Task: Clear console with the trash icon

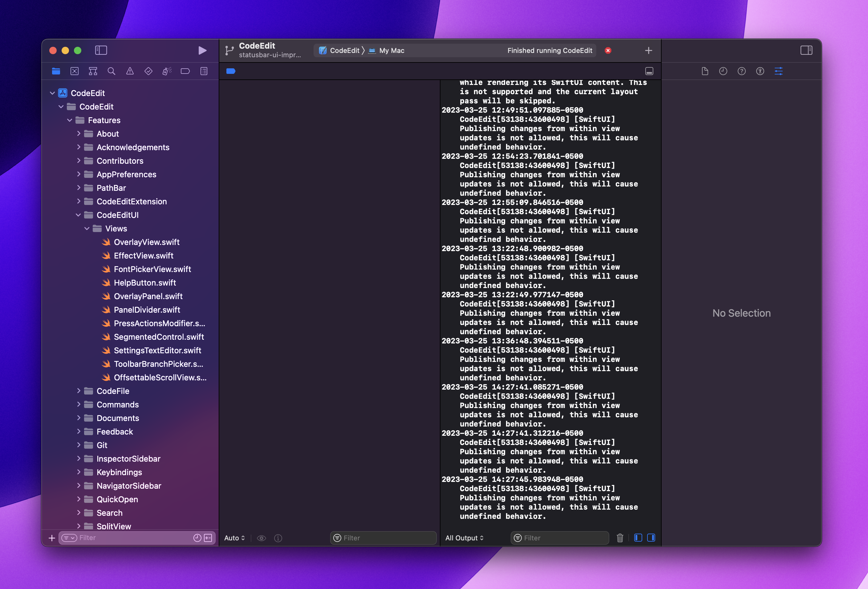Action: click(620, 538)
